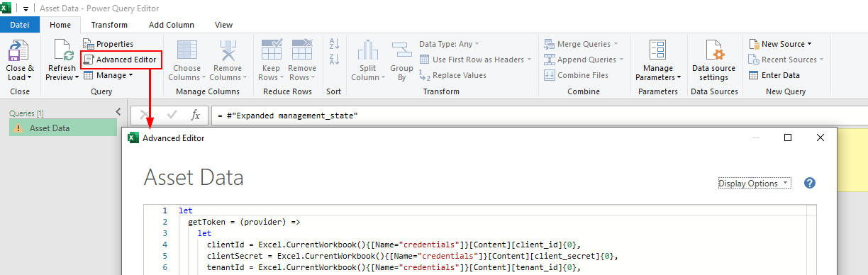Click the Advanced Editor help icon

(810, 183)
